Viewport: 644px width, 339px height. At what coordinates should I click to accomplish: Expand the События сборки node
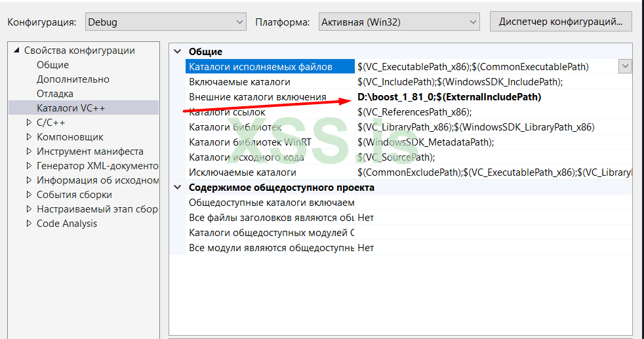pos(29,195)
